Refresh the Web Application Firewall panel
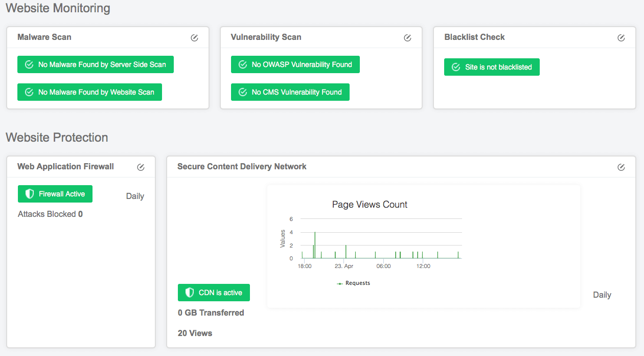644x356 pixels. pos(141,167)
